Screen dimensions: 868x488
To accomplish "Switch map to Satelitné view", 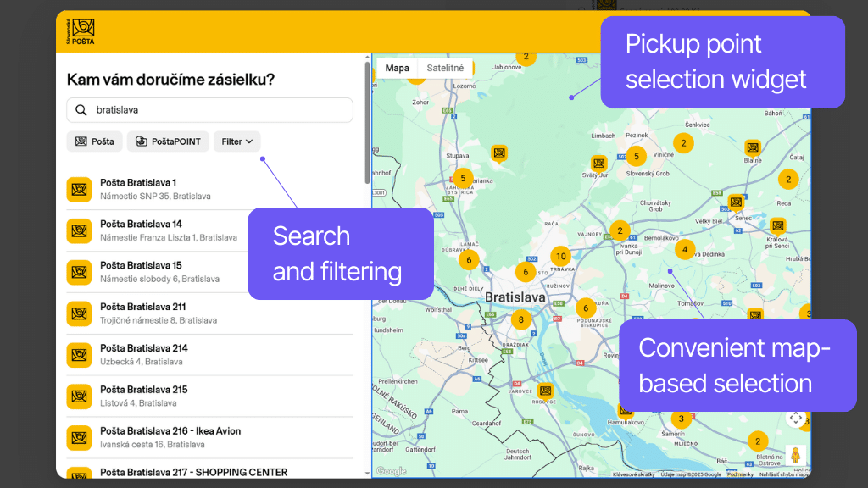I will tap(445, 68).
